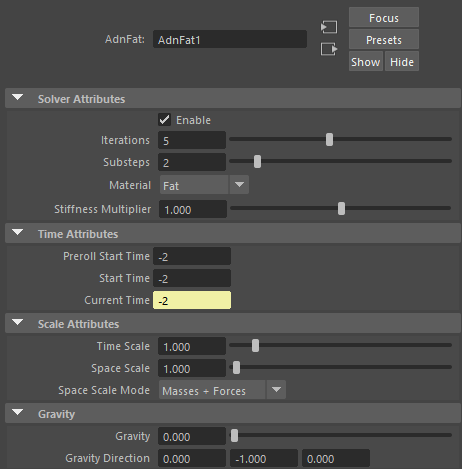The height and width of the screenshot is (469, 462).
Task: Click the yellow Current Time field
Action: 192,300
